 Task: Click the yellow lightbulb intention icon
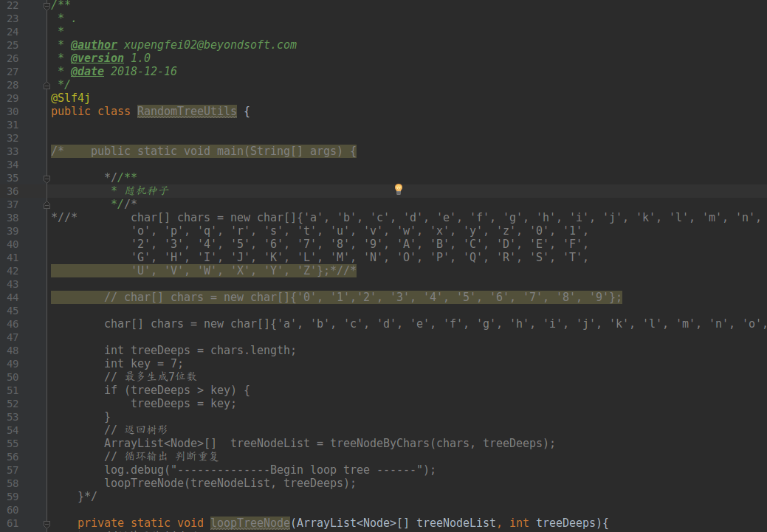point(399,189)
